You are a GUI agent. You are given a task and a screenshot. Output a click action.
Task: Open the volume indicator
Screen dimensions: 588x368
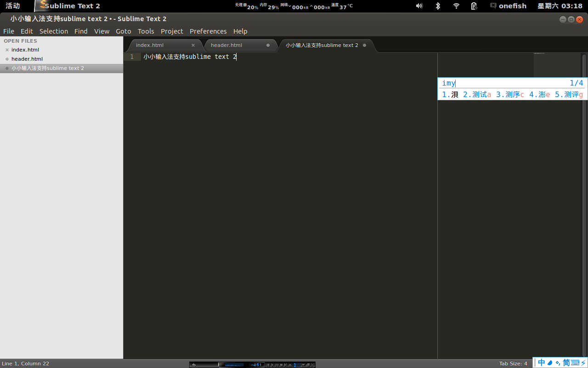click(x=419, y=6)
